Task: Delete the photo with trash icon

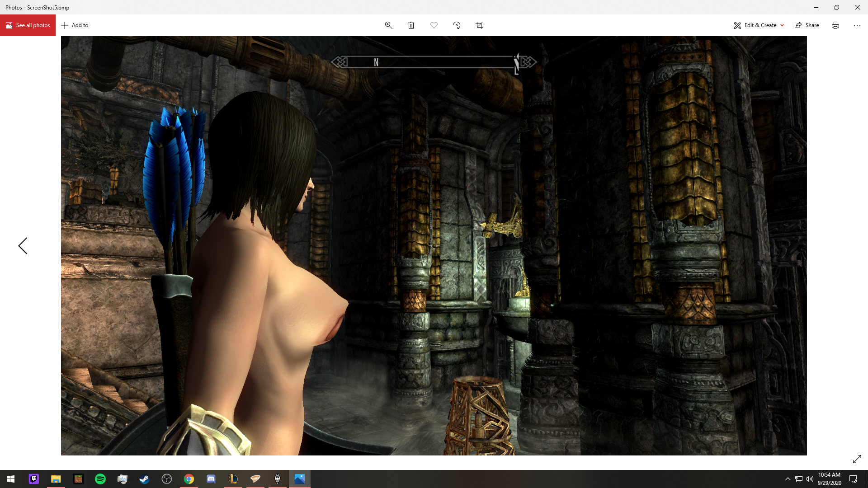Action: pos(411,25)
